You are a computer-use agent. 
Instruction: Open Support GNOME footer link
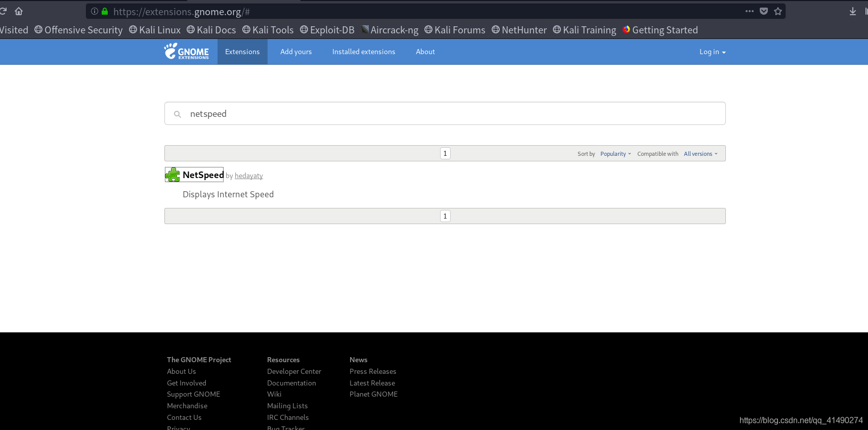tap(194, 394)
